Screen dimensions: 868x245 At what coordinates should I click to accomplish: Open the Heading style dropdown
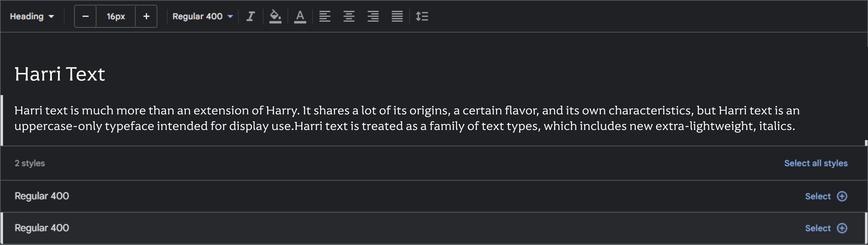[x=32, y=16]
